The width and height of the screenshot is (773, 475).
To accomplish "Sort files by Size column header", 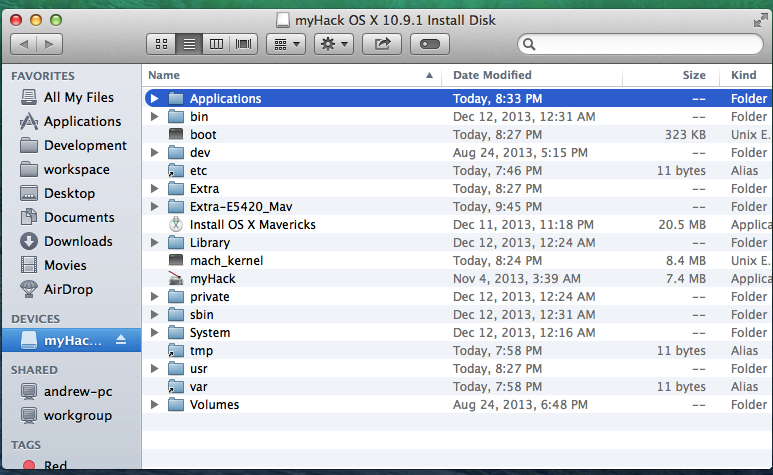I will [x=693, y=75].
